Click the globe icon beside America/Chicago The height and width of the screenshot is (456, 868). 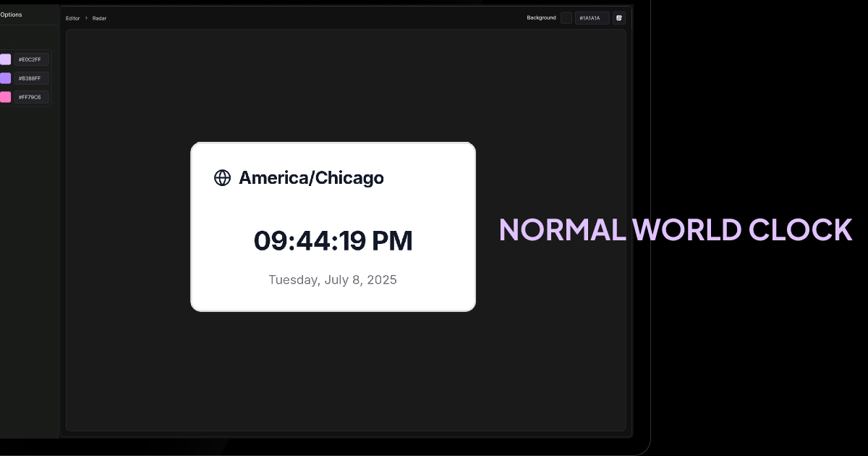pyautogui.click(x=222, y=177)
